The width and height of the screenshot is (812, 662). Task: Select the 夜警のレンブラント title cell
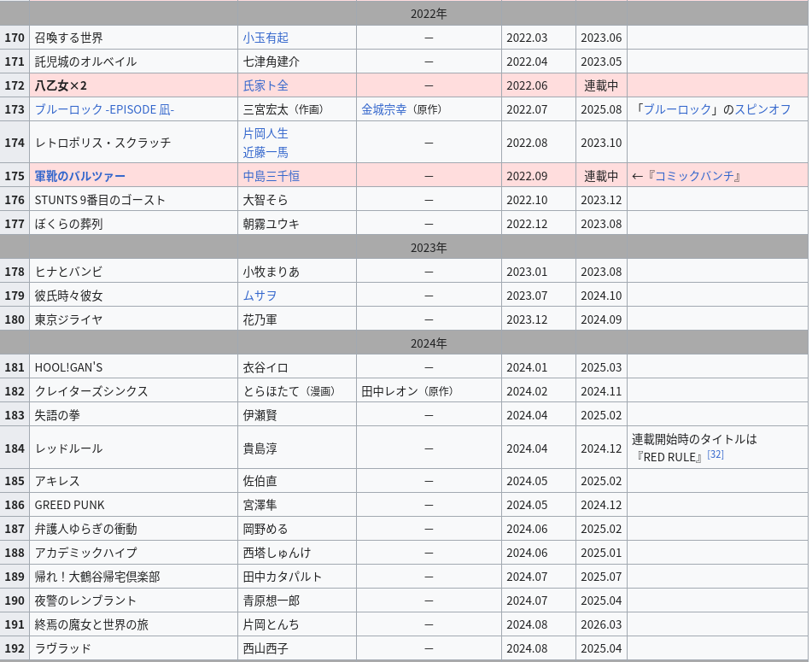(133, 600)
